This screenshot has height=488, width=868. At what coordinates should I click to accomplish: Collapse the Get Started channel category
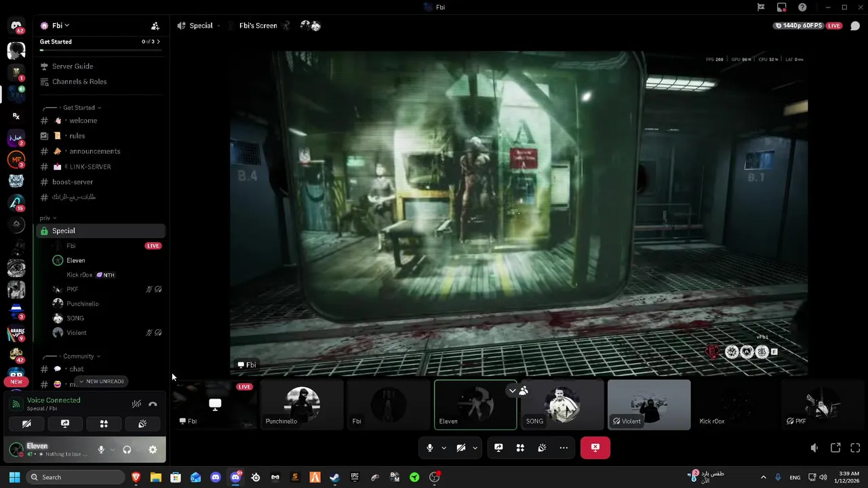81,108
